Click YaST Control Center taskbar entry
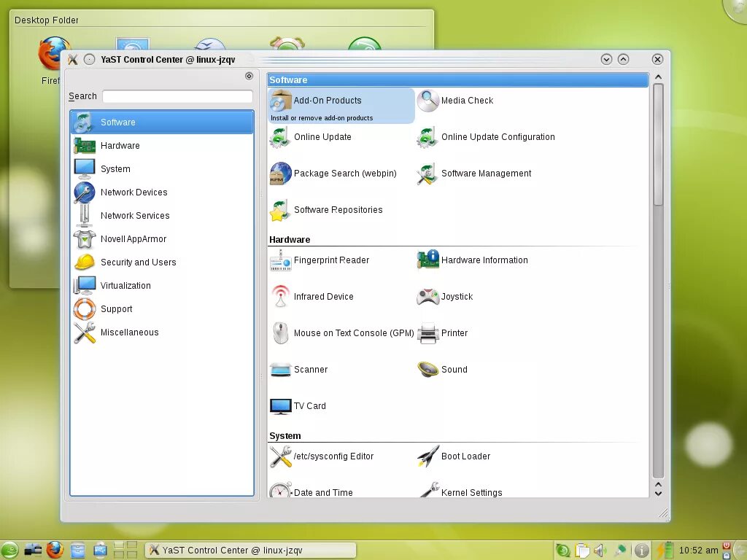This screenshot has width=747, height=560. pyautogui.click(x=251, y=551)
